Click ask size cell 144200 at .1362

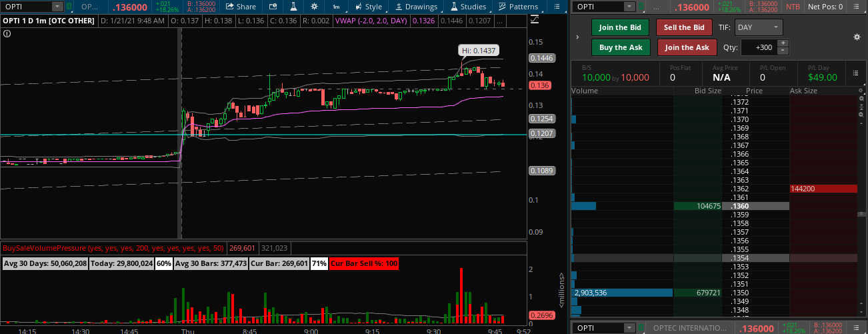[x=823, y=189]
